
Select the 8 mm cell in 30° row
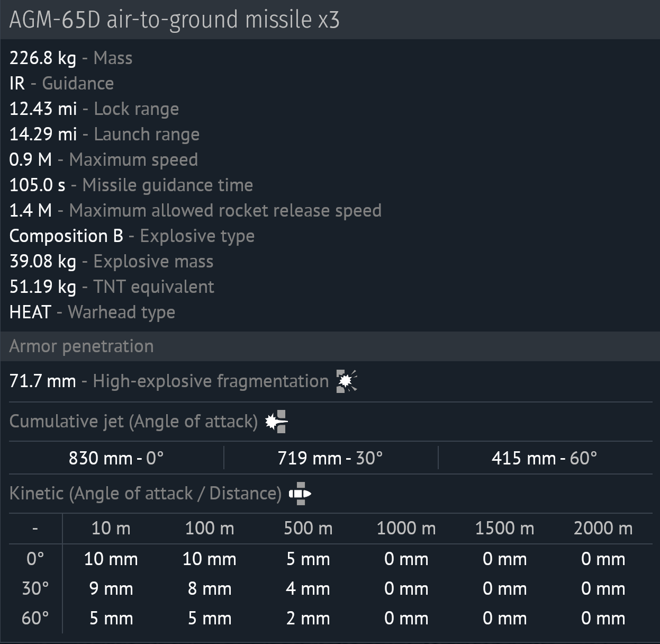tap(210, 588)
